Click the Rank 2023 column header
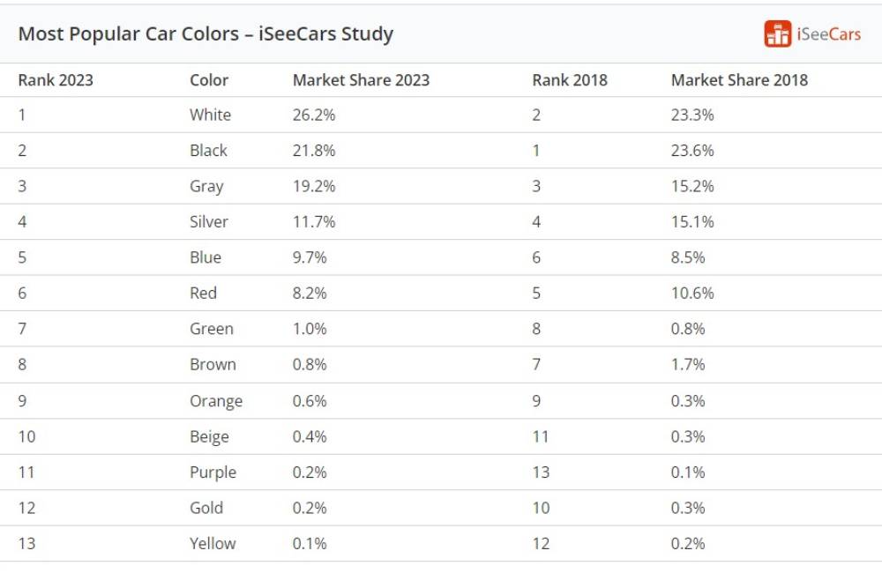Viewport: 882px width, 588px height. pos(56,80)
